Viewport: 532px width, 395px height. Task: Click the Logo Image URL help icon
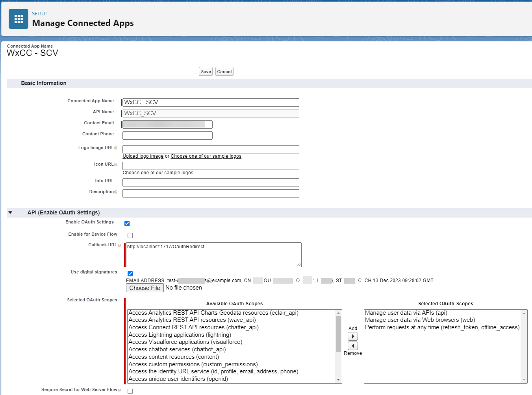pyautogui.click(x=116, y=148)
